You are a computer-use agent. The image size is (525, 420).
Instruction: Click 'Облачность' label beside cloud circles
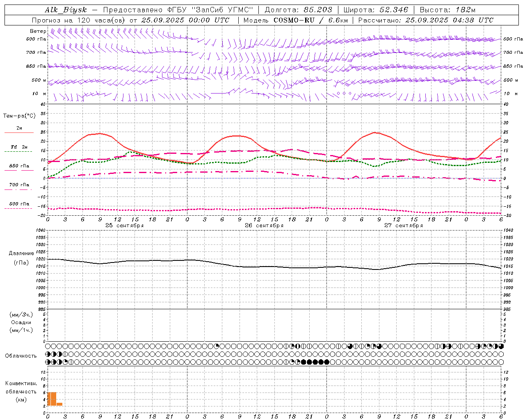(21, 356)
